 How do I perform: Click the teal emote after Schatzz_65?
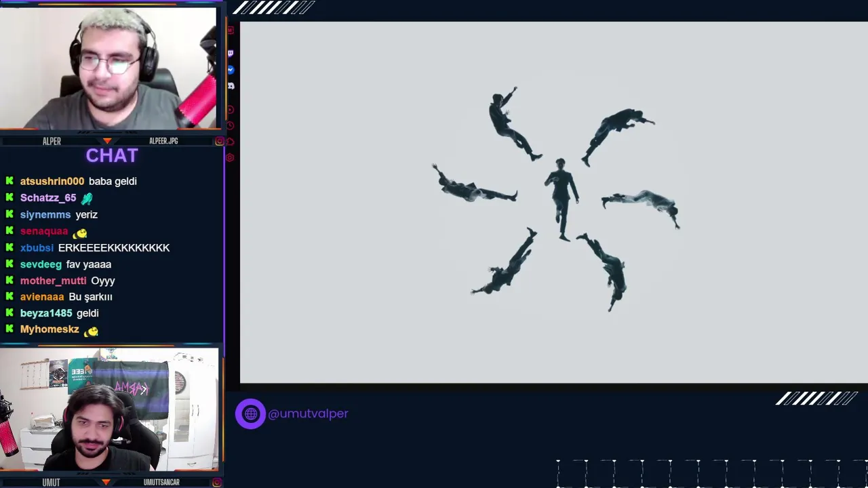tap(86, 199)
